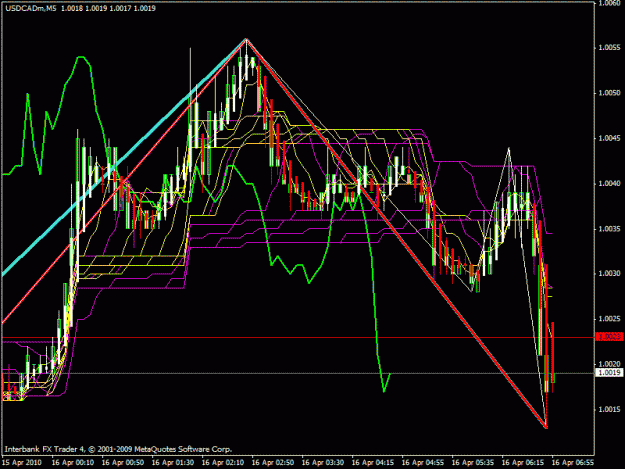Screen dimensions: 625x469
Task: Click the 1.0050 price scale label
Action: pyautogui.click(x=610, y=93)
